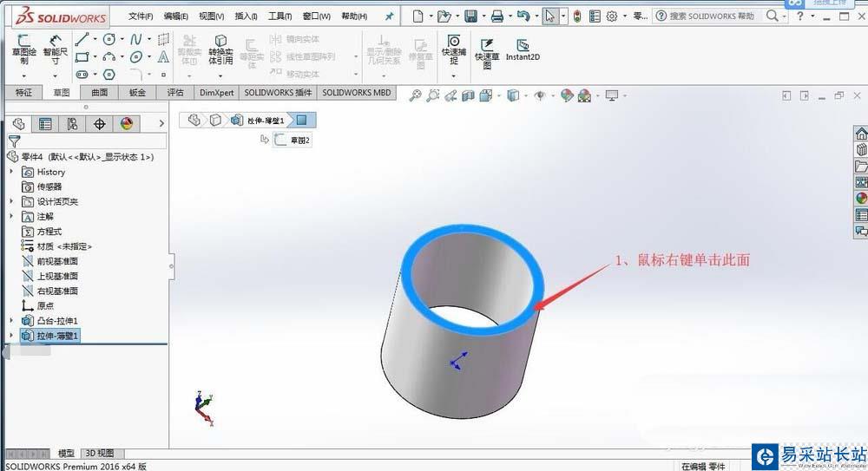Expand the 设计活页夹 node
Image resolution: width=868 pixels, height=471 pixels.
coord(11,201)
